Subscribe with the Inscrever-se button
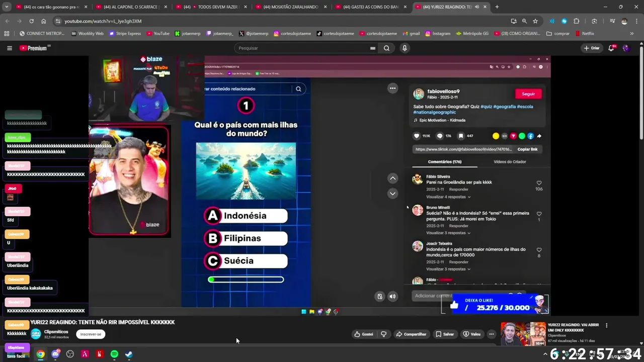 (x=91, y=334)
